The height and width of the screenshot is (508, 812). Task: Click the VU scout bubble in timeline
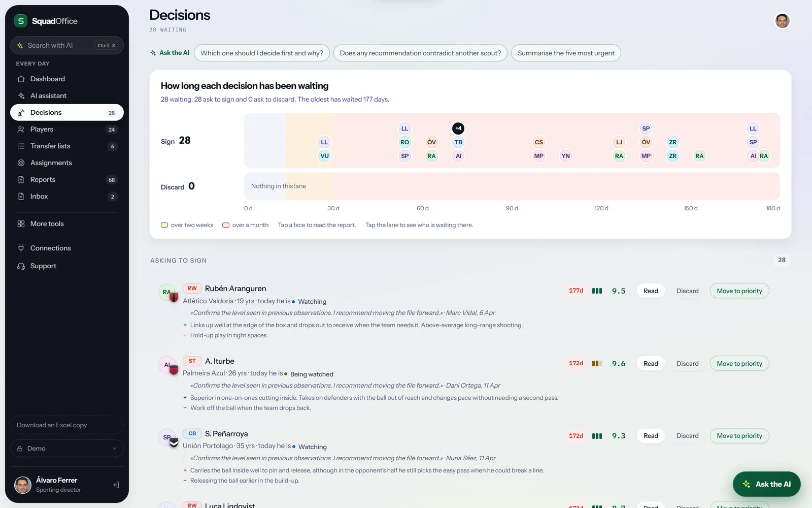coord(324,156)
